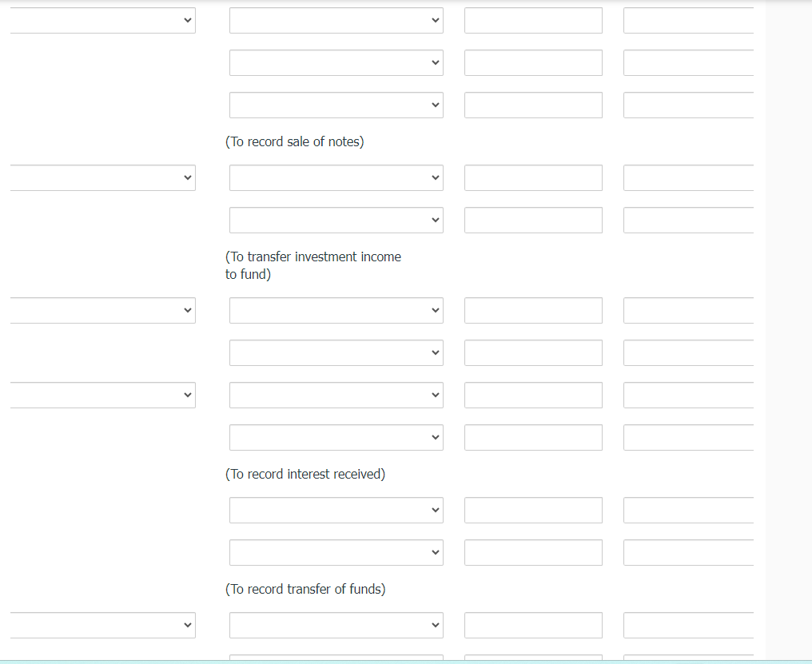Select '(To transfer investment income to fund)' caption
The image size is (812, 664).
pyautogui.click(x=313, y=265)
